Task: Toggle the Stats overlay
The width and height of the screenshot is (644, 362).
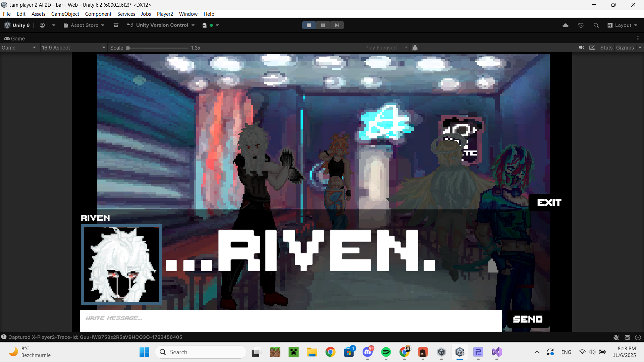Action: point(606,48)
